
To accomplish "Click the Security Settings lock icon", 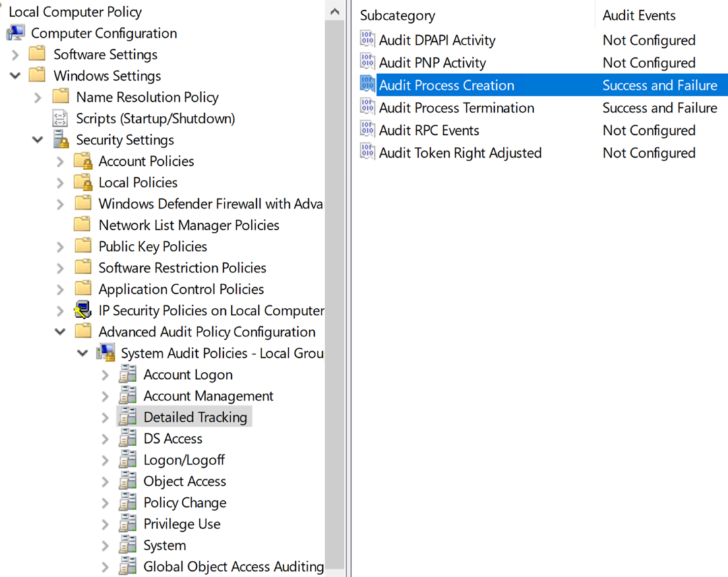I will [x=61, y=140].
